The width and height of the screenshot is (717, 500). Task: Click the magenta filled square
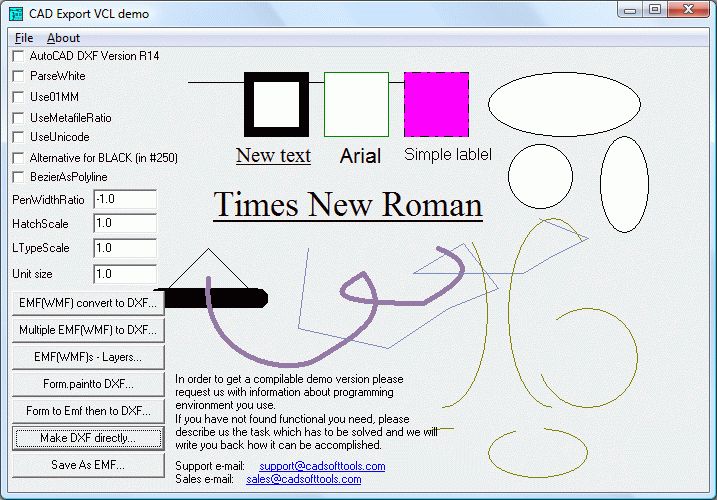click(436, 104)
